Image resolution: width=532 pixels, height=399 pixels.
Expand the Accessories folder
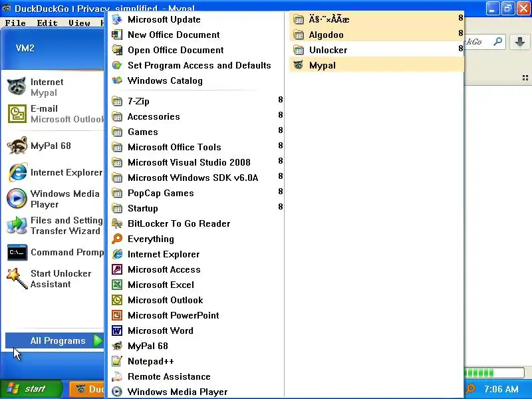(x=195, y=116)
